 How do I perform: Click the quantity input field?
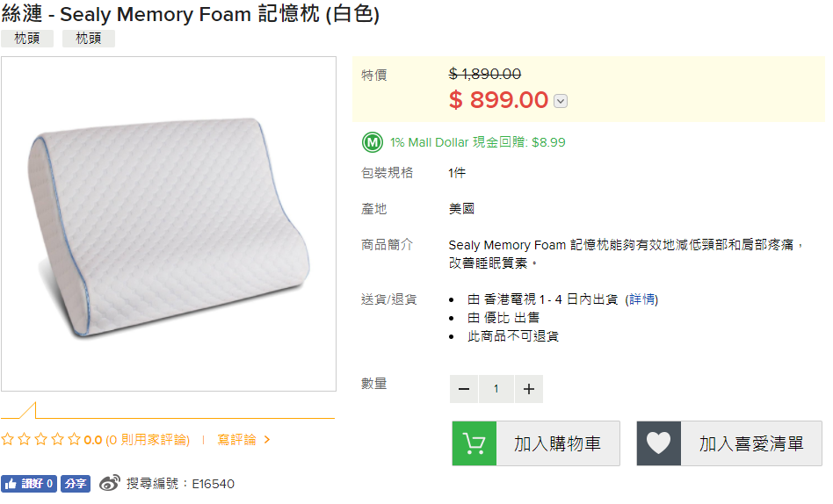496,389
